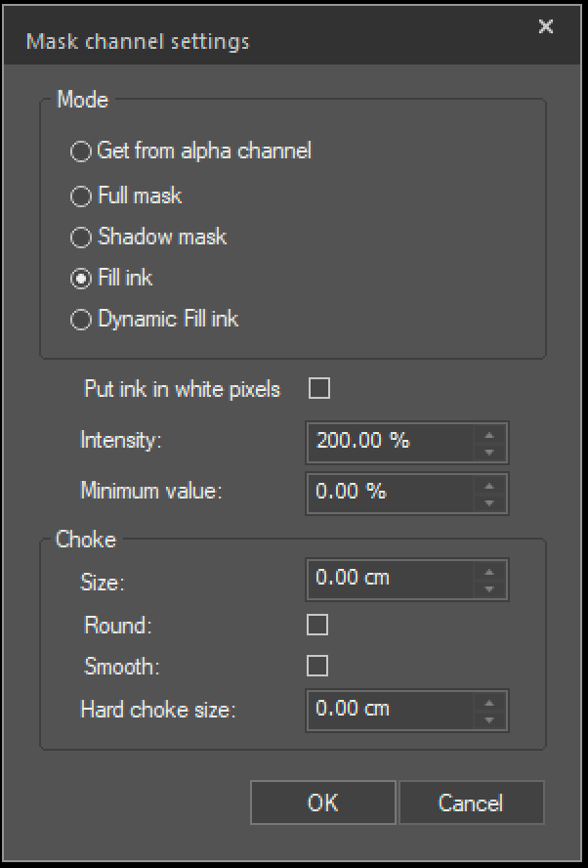Decrease choke Size with down arrow

(489, 588)
